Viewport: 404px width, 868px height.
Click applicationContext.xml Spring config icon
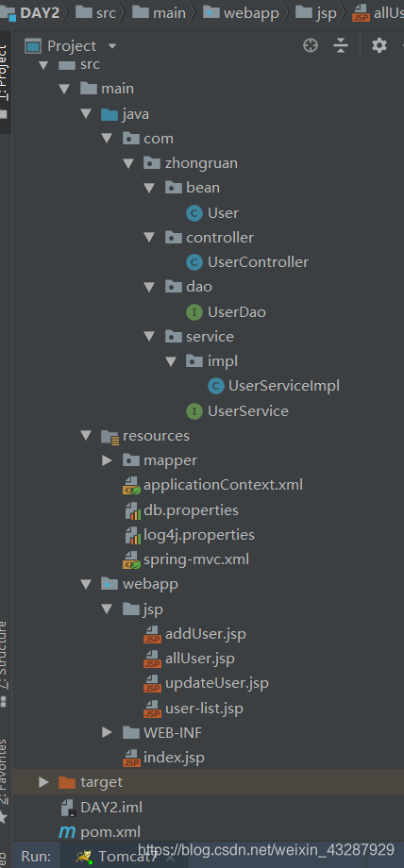[131, 486]
